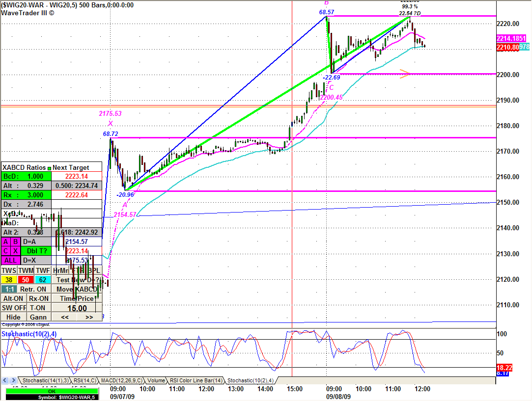Click the D=A label cell

tap(36, 241)
